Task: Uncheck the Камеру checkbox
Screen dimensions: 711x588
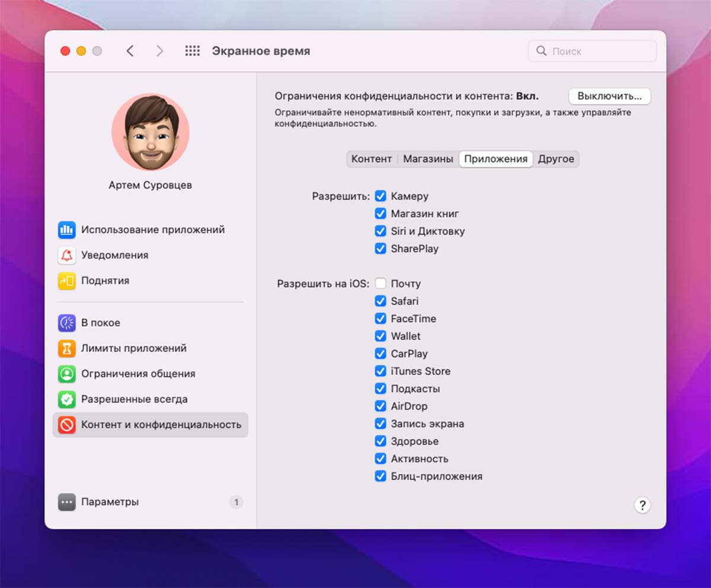Action: tap(380, 196)
